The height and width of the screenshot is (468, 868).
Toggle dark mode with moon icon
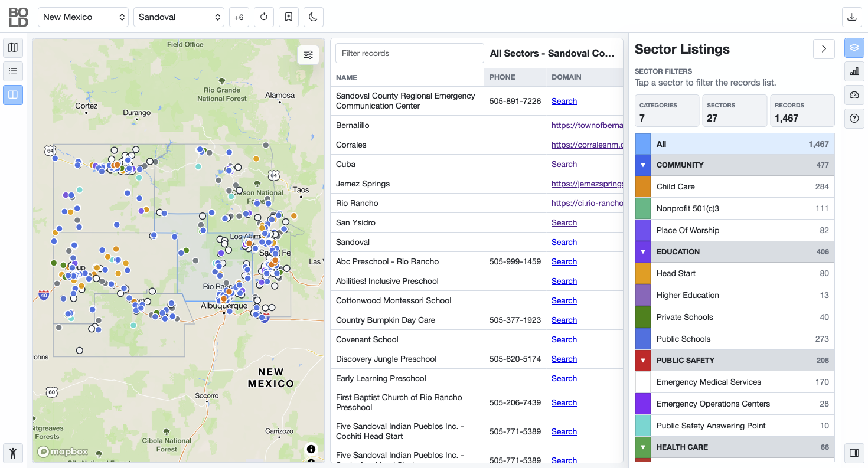314,17
